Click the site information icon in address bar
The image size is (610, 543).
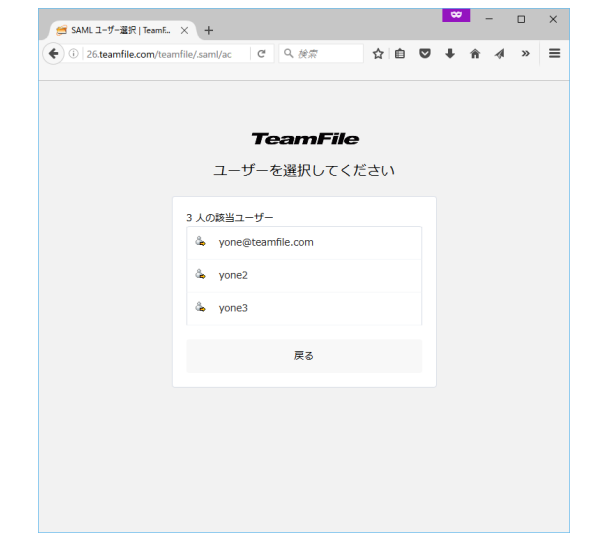point(74,54)
